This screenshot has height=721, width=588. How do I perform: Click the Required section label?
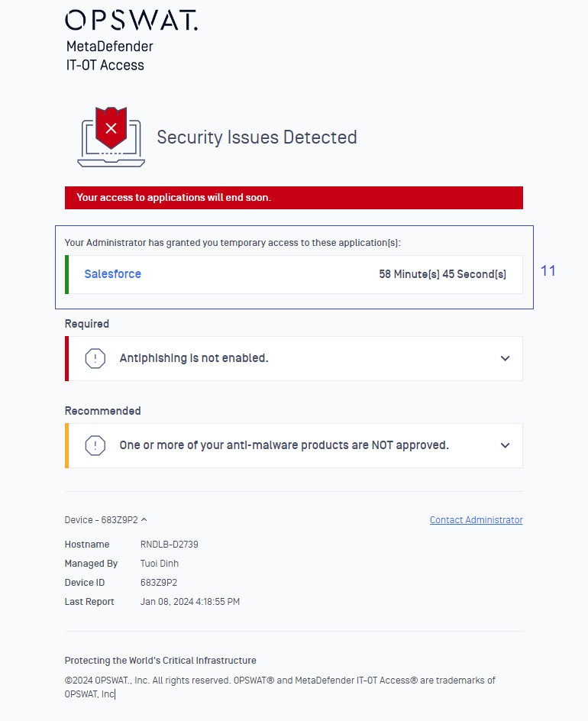(x=87, y=324)
